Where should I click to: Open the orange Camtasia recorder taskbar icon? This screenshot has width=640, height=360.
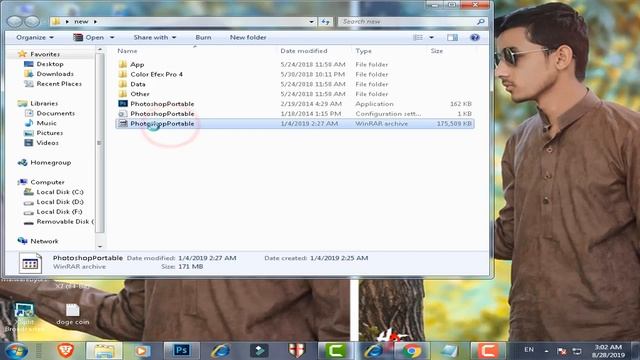[x=488, y=351]
